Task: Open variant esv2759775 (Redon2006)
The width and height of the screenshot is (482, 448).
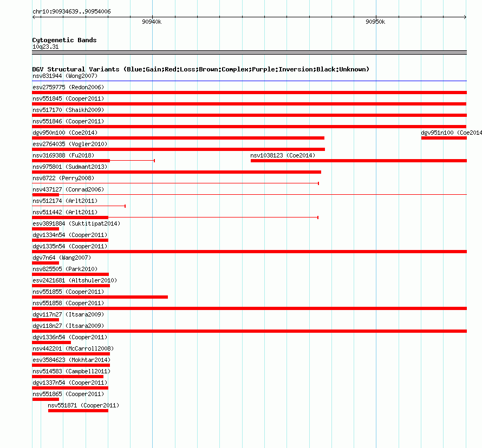Action: click(x=68, y=87)
